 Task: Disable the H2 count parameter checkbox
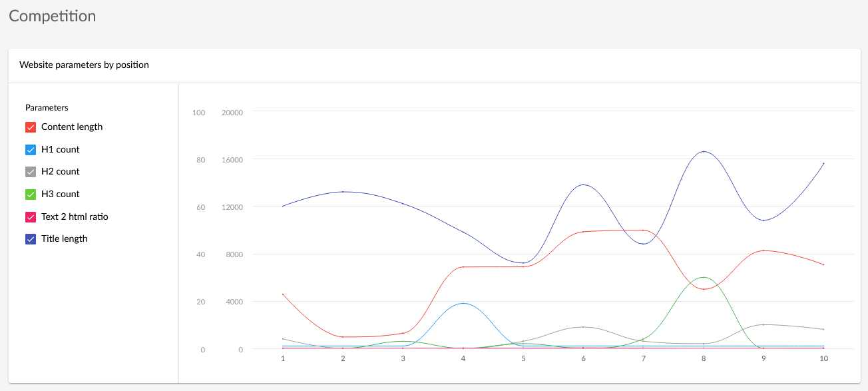(31, 172)
